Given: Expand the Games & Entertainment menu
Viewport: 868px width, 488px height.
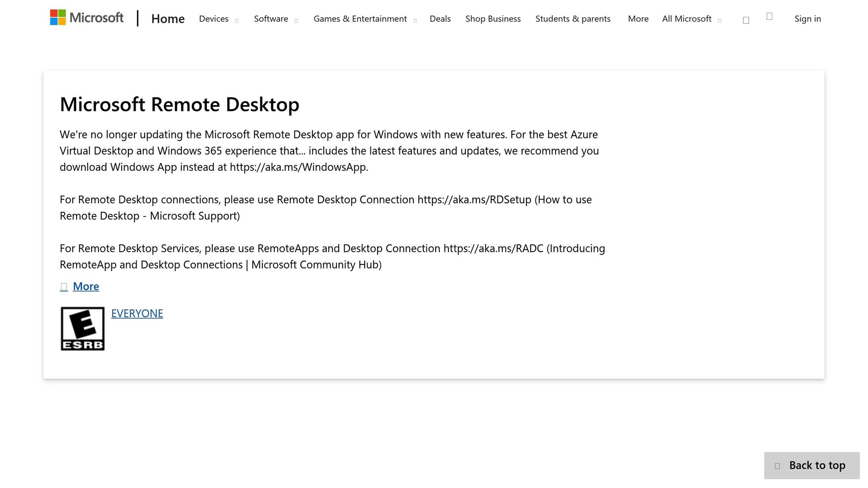Looking at the screenshot, I should (360, 19).
